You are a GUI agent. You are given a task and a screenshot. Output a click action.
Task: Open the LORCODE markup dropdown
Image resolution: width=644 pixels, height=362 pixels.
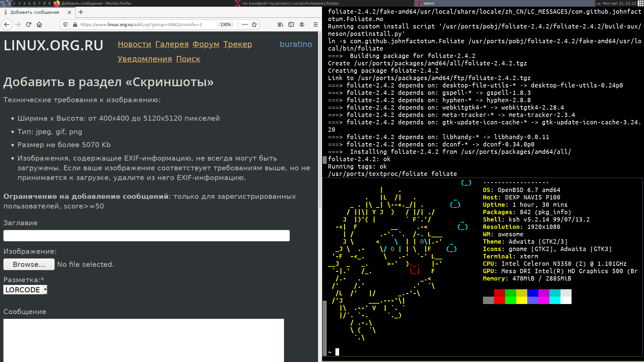25,290
